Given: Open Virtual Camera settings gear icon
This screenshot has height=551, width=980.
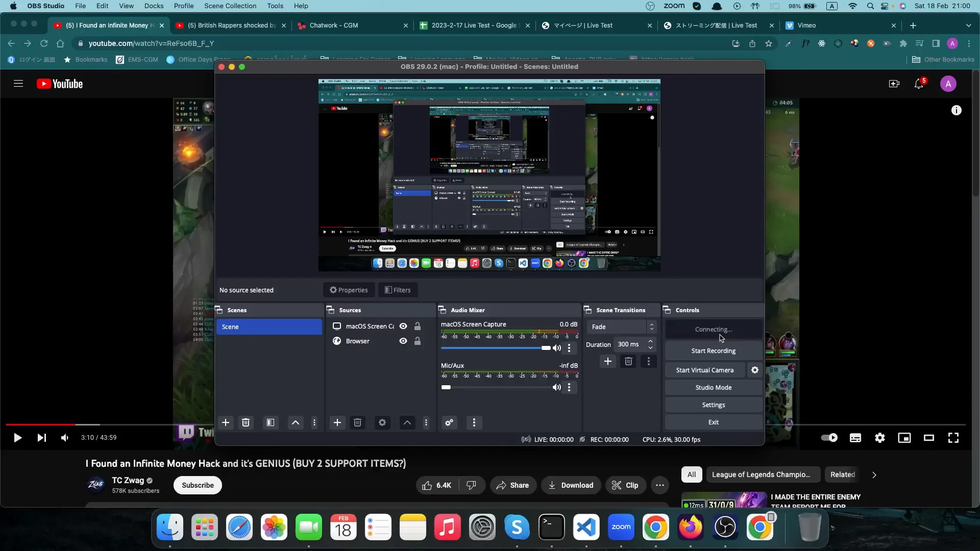Looking at the screenshot, I should coord(755,370).
